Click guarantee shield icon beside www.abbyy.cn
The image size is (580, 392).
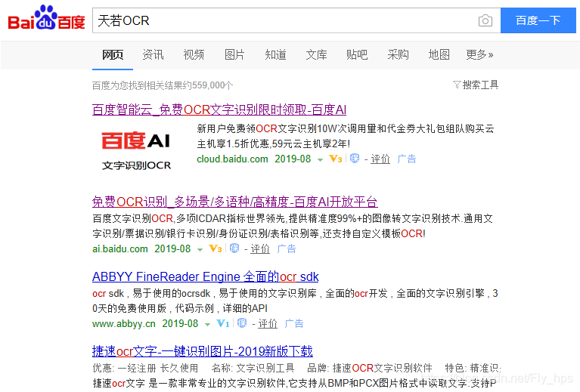[242, 323]
